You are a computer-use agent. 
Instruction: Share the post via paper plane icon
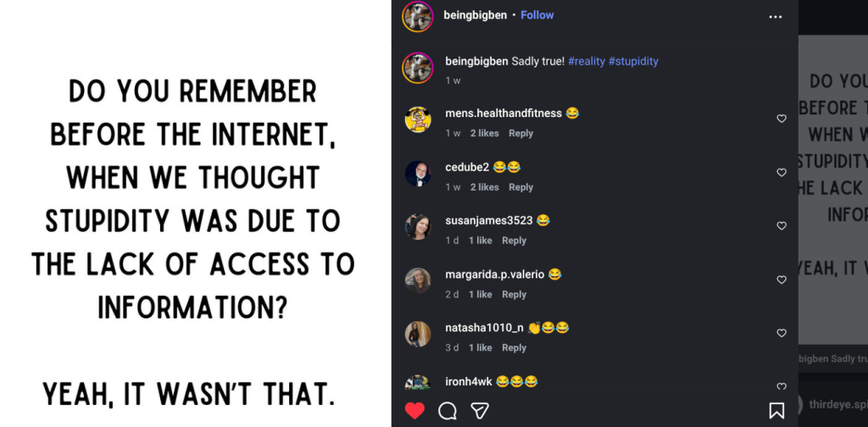[x=480, y=411]
